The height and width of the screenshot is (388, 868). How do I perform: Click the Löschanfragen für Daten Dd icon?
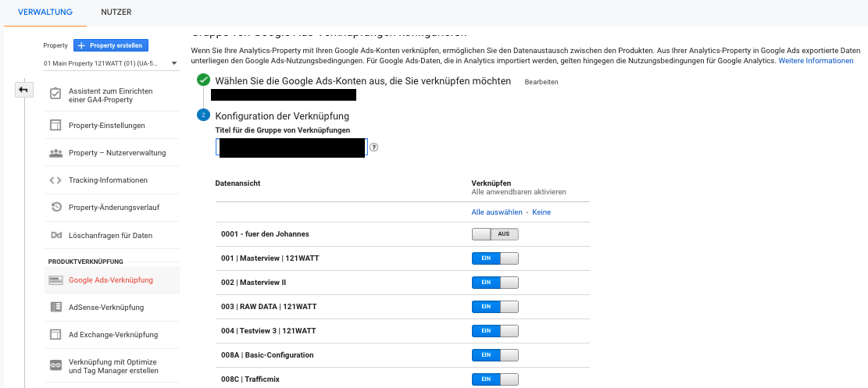(55, 235)
